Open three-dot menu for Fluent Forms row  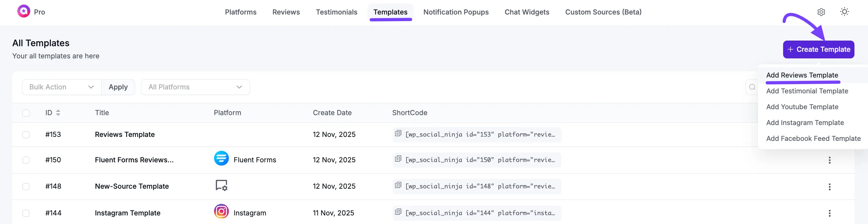pos(829,160)
